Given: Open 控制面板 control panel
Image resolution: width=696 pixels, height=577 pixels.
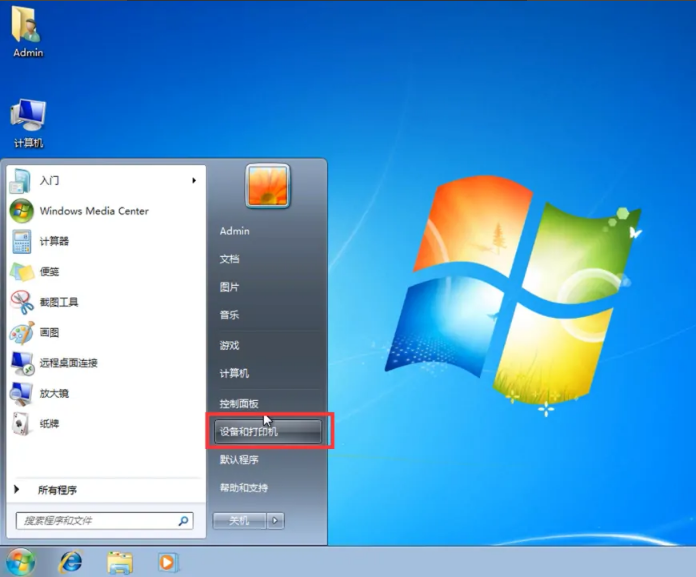Looking at the screenshot, I should tap(239, 403).
